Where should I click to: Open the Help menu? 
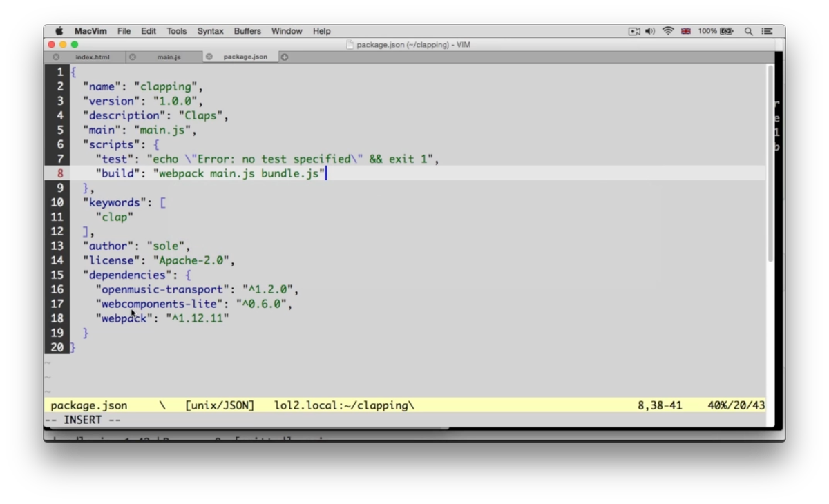321,31
